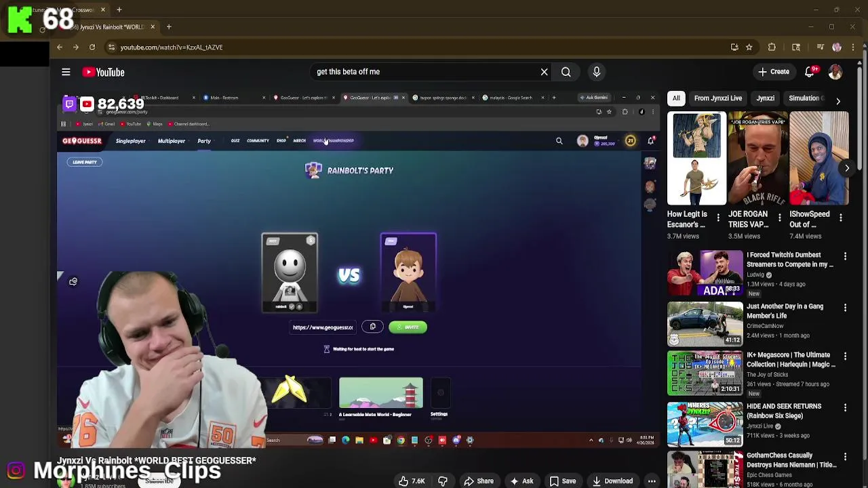Image resolution: width=868 pixels, height=488 pixels.
Task: Ask about this video
Action: (522, 481)
